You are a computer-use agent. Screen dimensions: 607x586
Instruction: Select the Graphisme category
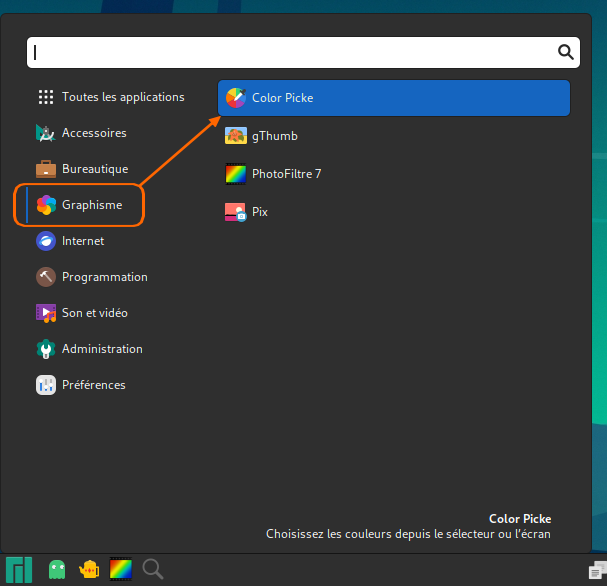92,205
